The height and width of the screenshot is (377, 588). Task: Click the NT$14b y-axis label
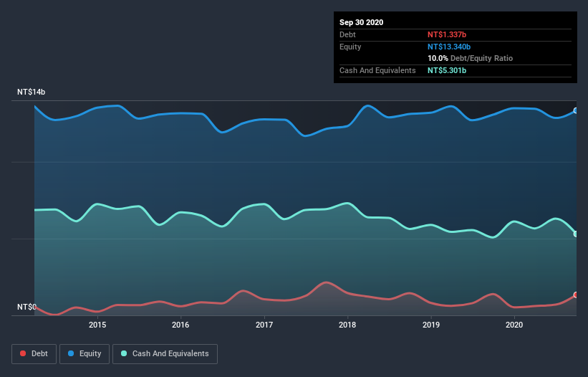coord(31,92)
